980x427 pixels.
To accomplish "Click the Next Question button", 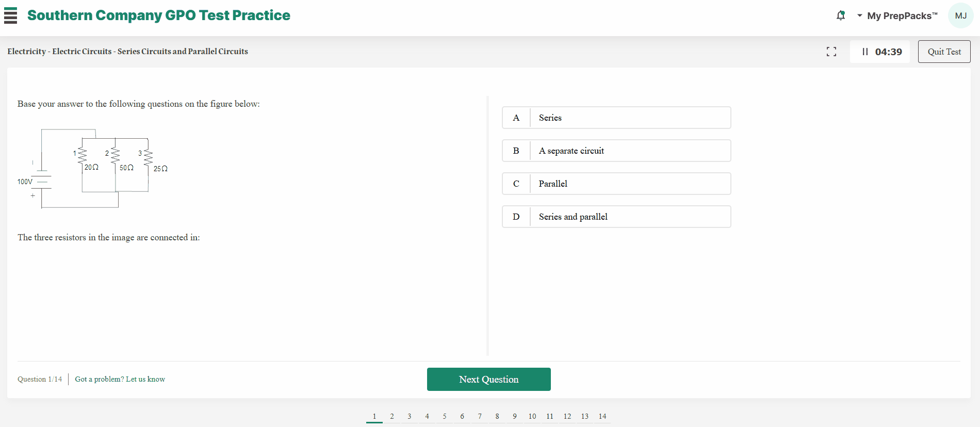I will [489, 379].
